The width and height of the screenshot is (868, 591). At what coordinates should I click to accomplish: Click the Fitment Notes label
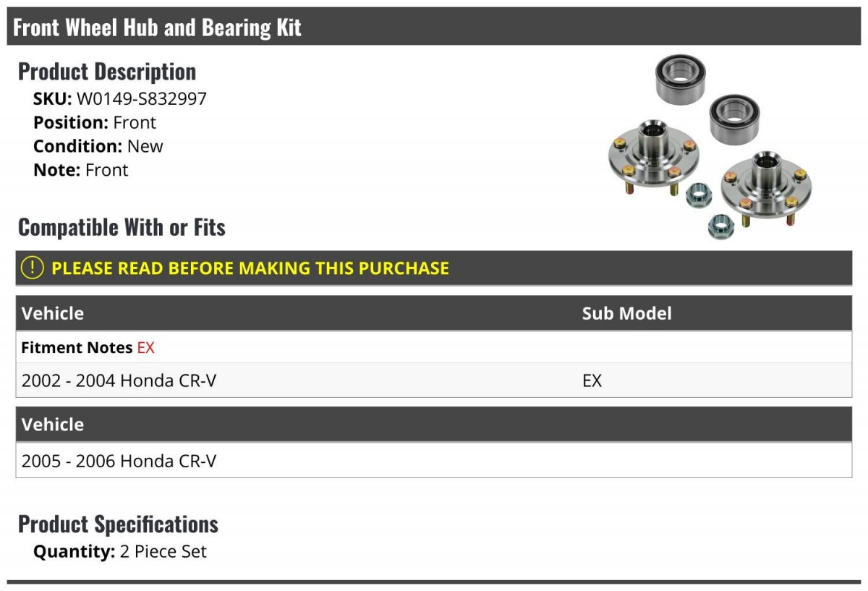pyautogui.click(x=77, y=348)
